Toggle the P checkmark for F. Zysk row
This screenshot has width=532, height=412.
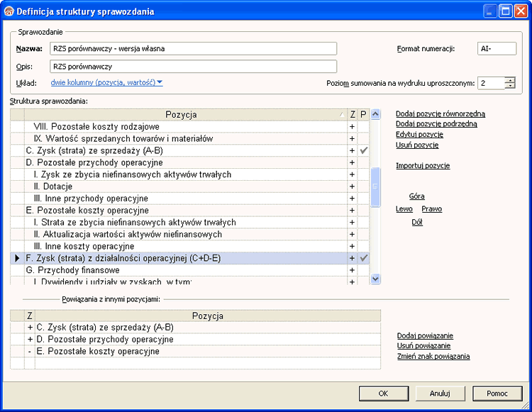click(363, 258)
